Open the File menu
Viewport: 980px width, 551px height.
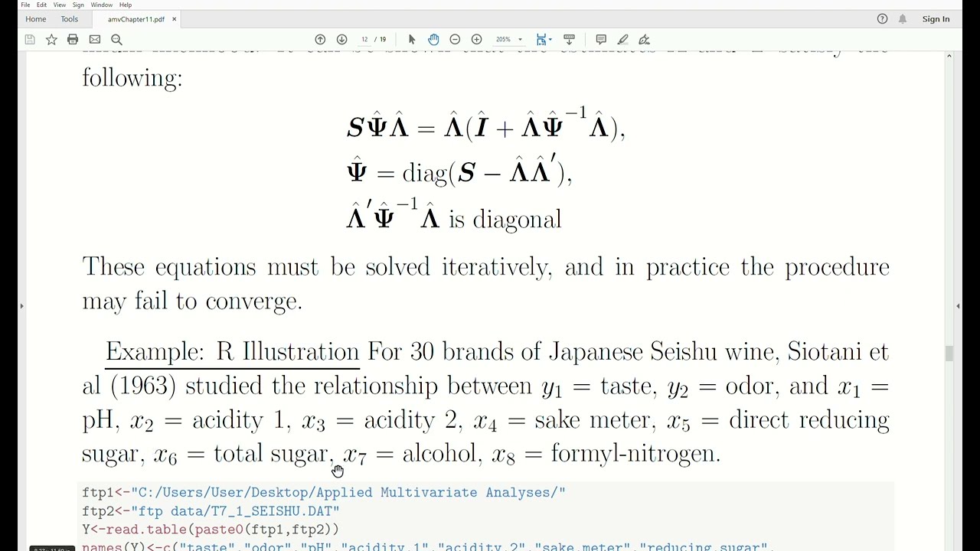(25, 5)
